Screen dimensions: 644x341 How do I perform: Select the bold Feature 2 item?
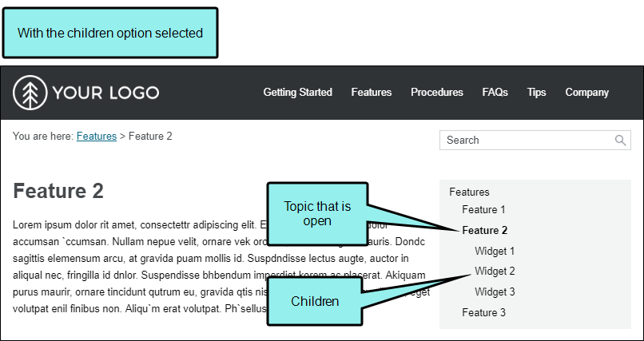(x=485, y=230)
